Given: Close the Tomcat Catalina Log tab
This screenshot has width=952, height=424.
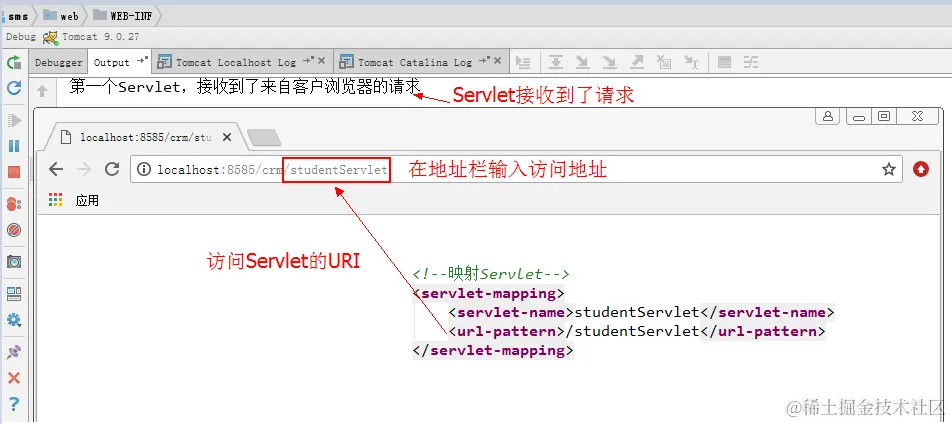Looking at the screenshot, I should (498, 61).
